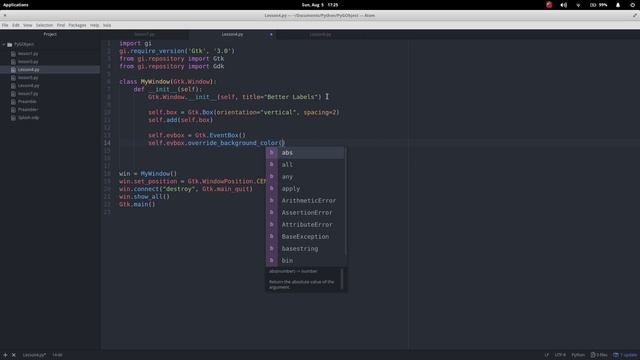
Task: Open the Selection menu
Action: point(44,25)
